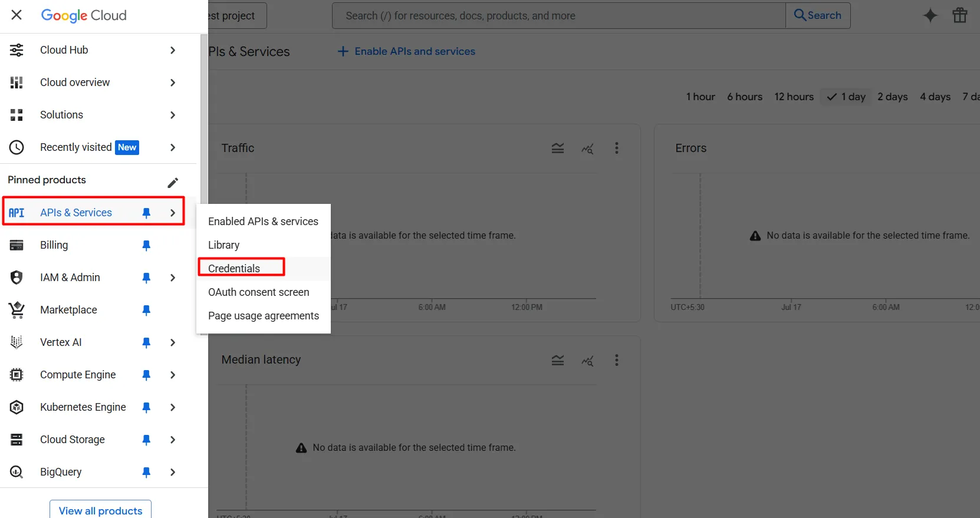Open Library from submenu
980x518 pixels.
click(x=263, y=245)
